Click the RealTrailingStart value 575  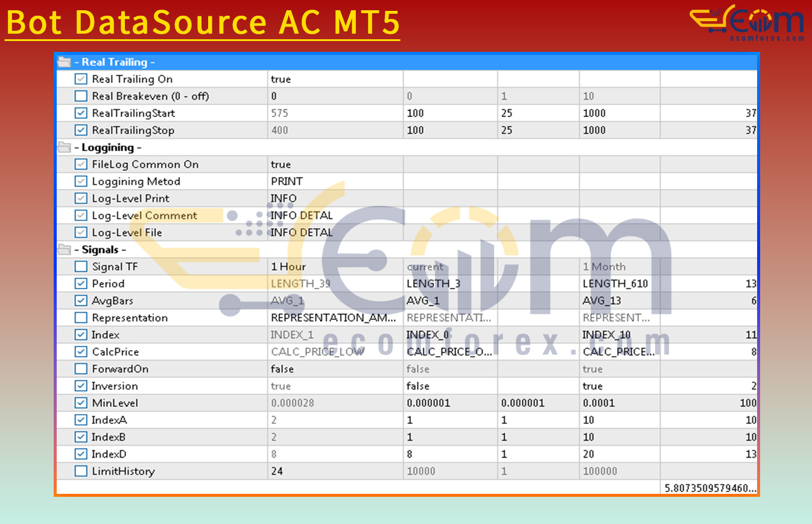pos(335,113)
